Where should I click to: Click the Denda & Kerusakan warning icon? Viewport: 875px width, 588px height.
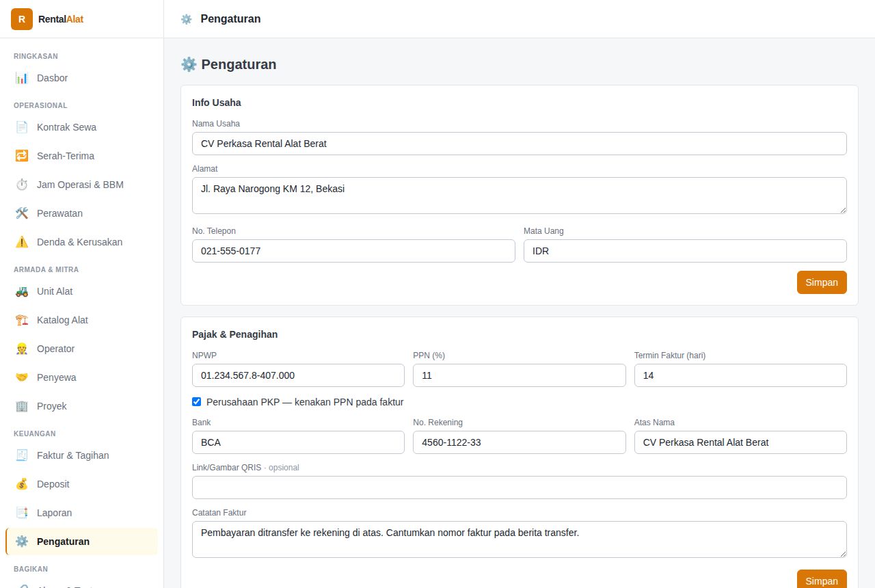22,242
